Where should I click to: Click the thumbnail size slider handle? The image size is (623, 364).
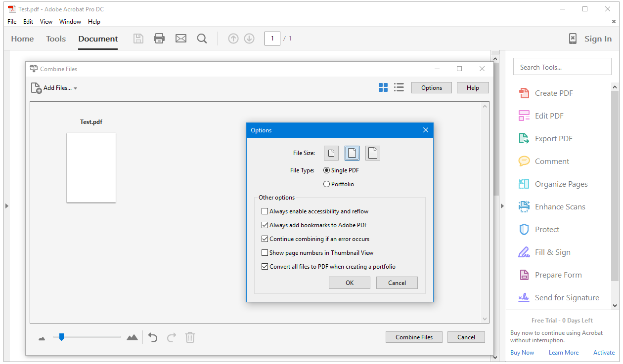point(61,337)
